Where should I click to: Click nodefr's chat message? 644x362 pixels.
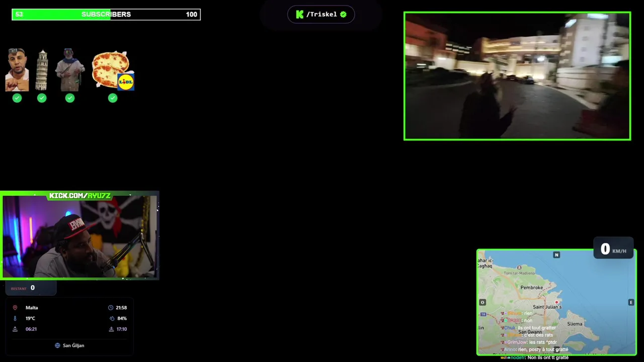point(535,357)
